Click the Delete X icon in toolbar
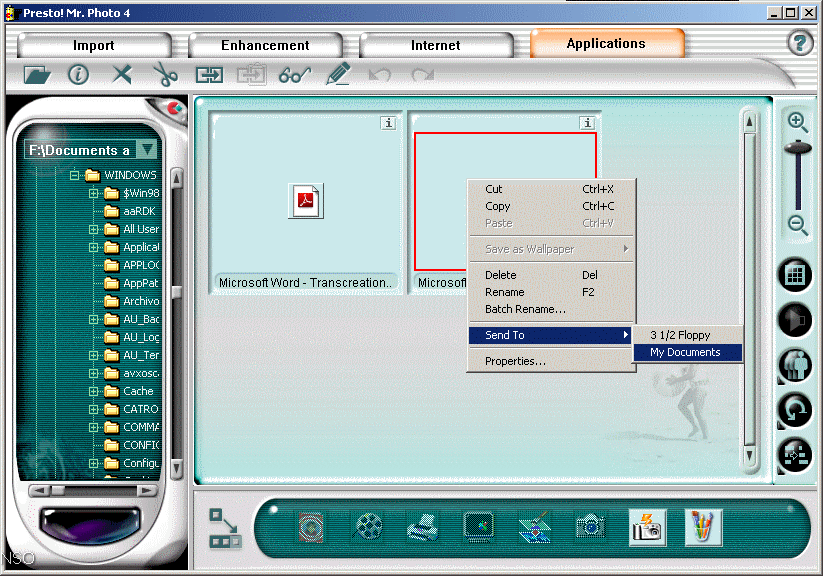The image size is (823, 576). pos(122,74)
